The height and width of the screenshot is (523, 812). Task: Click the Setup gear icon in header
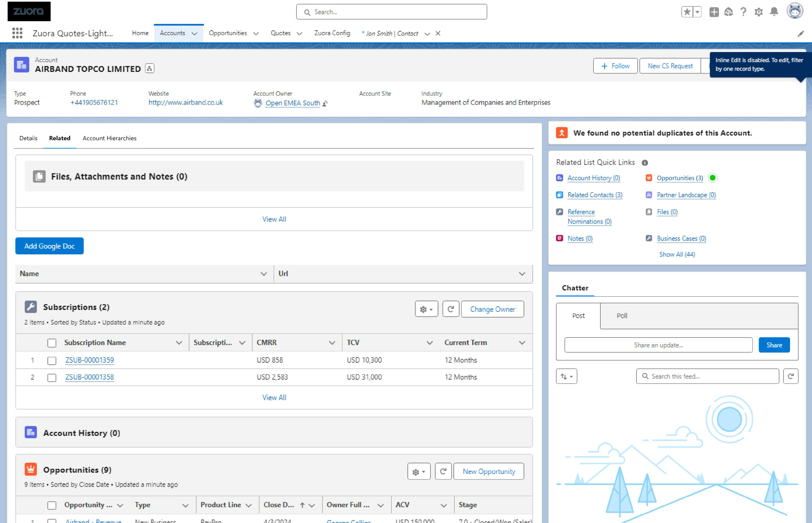tap(758, 12)
